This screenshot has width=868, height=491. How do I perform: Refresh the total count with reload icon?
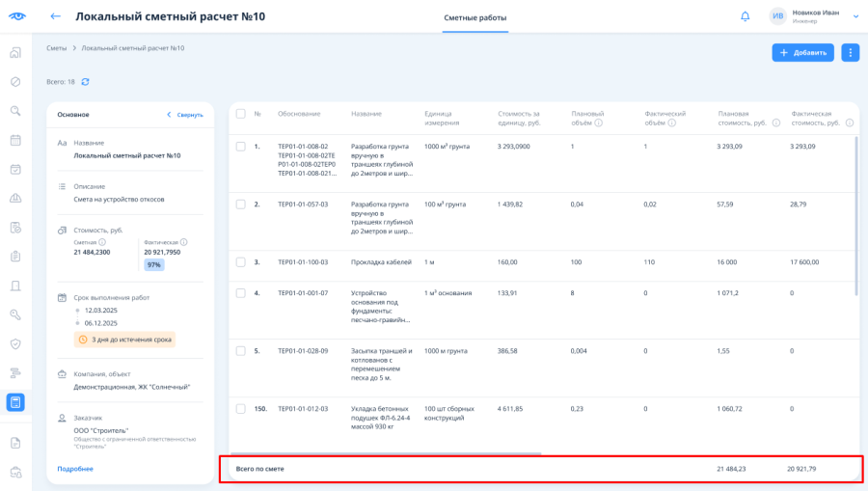point(85,82)
